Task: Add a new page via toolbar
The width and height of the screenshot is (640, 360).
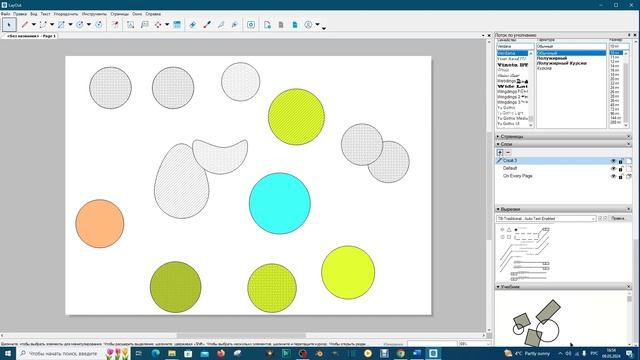Action: pyautogui.click(x=267, y=24)
